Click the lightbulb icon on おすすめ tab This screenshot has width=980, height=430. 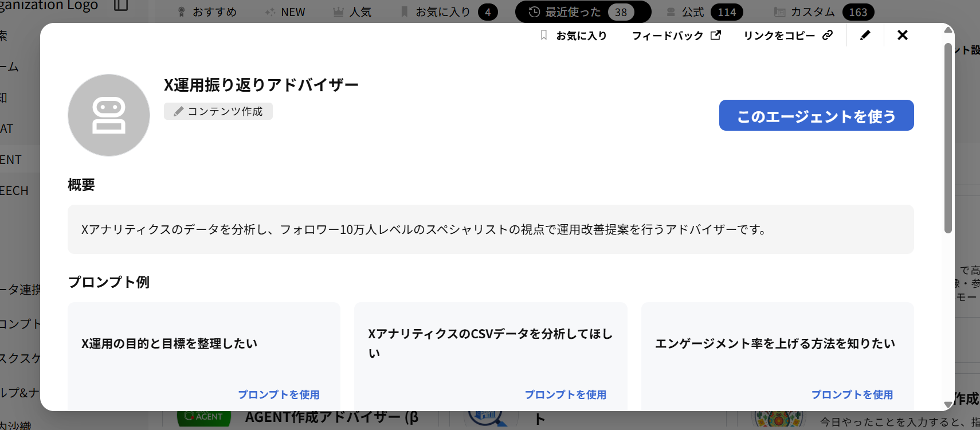[182, 12]
